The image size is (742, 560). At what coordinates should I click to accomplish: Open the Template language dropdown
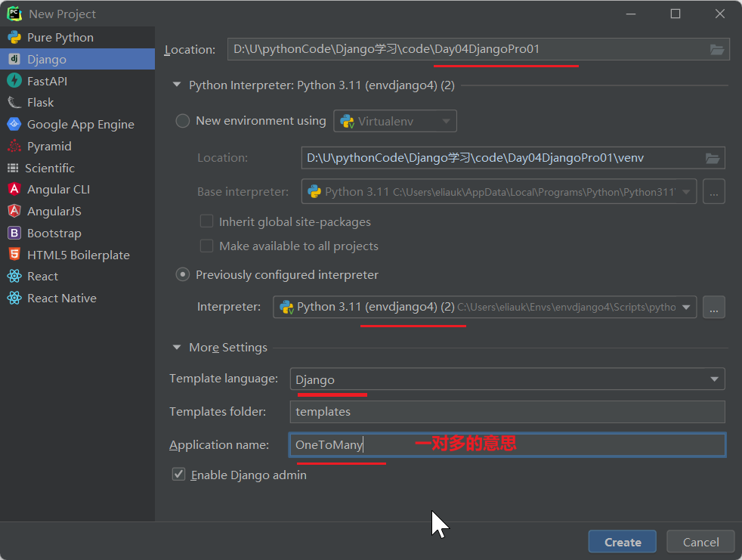(507, 379)
